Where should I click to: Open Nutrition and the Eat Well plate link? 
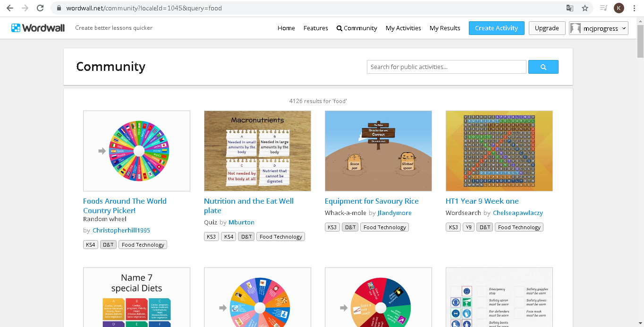249,206
